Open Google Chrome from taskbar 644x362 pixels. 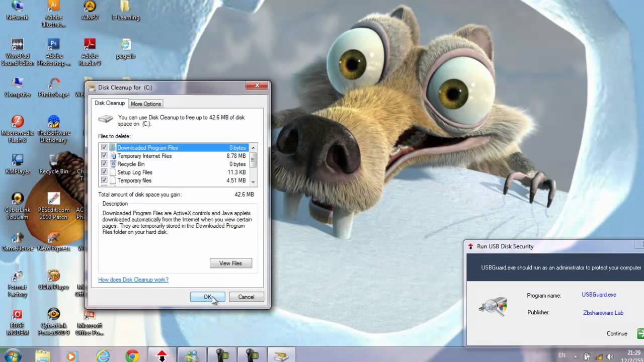(132, 355)
